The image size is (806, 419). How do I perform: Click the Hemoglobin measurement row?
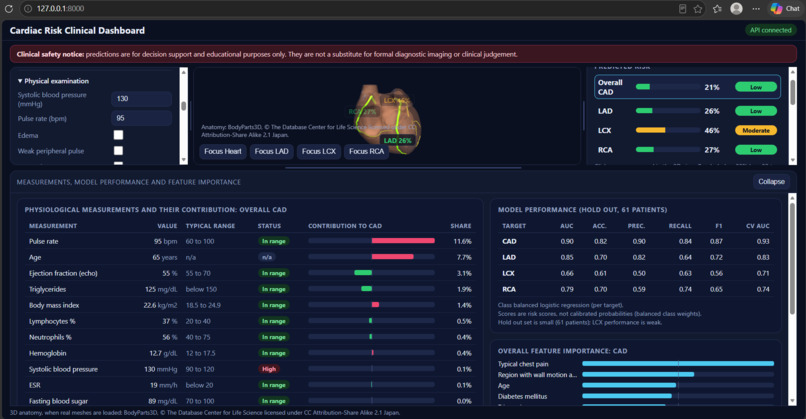(x=250, y=353)
